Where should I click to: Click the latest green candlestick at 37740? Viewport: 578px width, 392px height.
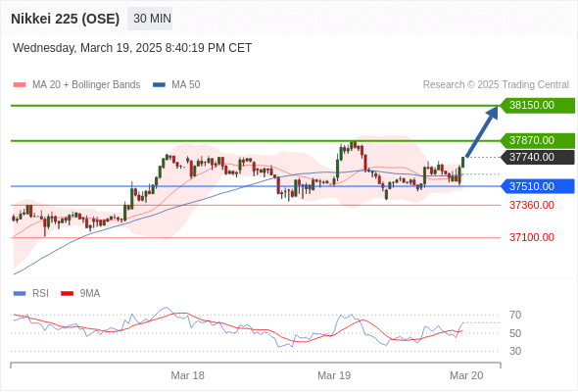[463, 163]
